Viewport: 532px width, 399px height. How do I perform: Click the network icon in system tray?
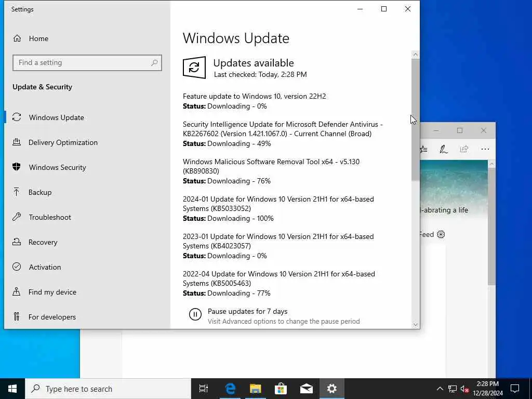click(x=453, y=389)
